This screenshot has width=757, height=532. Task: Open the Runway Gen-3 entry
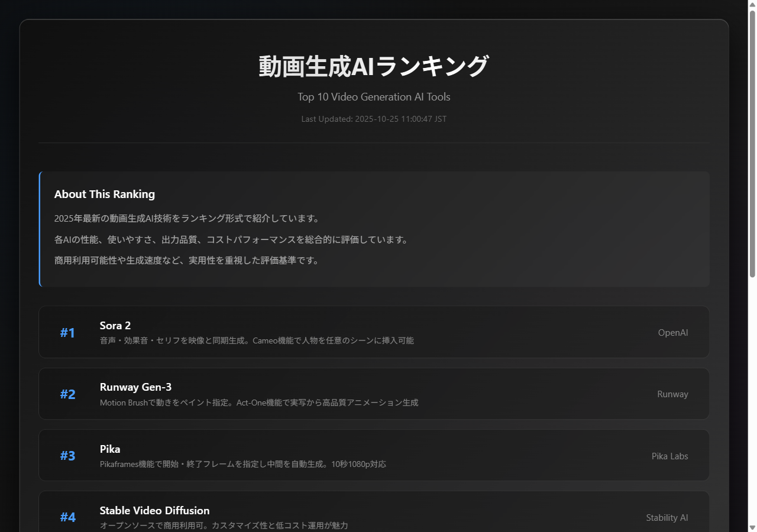(x=374, y=394)
